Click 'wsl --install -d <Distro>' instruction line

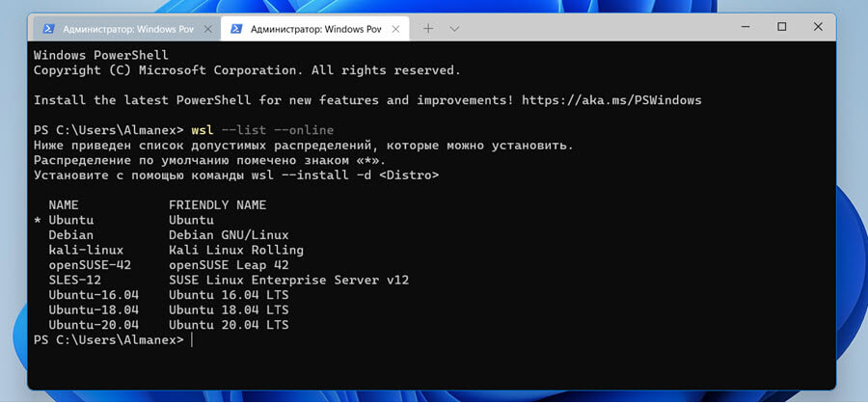236,175
